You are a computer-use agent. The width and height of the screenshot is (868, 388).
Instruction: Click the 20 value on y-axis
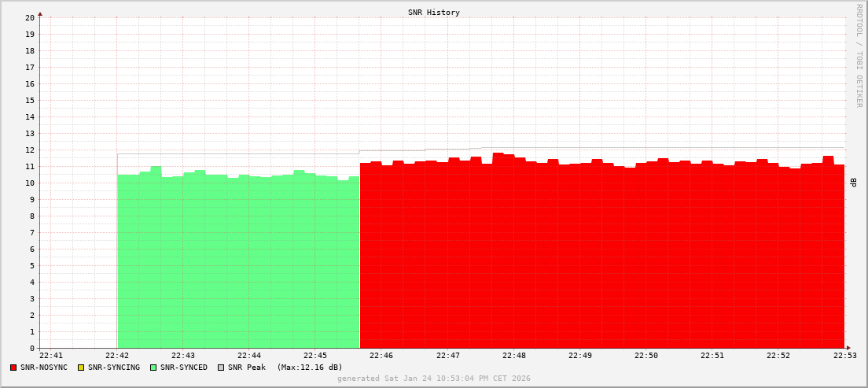pyautogui.click(x=30, y=17)
